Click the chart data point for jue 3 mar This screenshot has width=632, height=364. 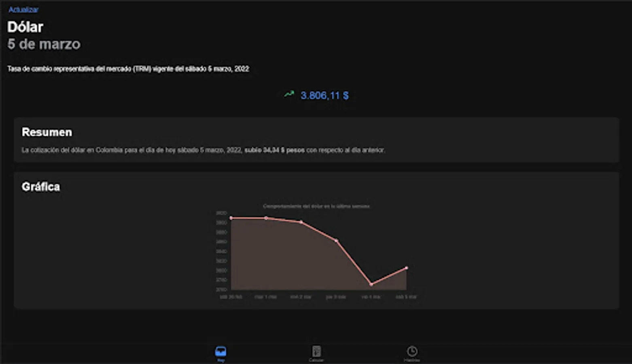[336, 241]
